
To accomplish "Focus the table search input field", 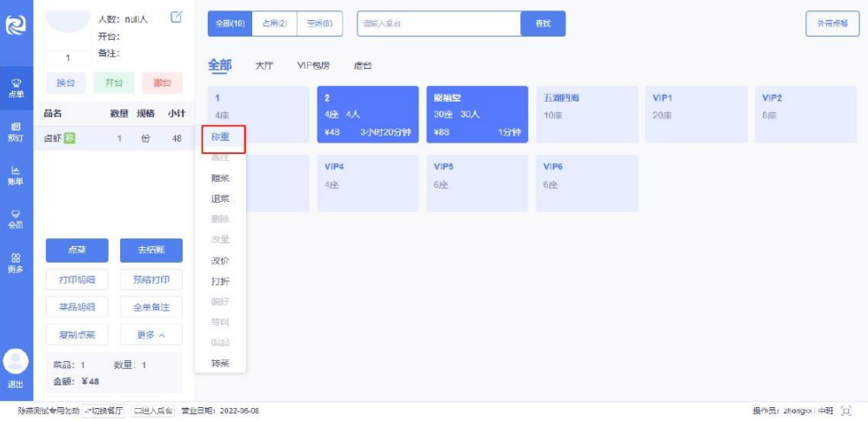I will coord(438,23).
